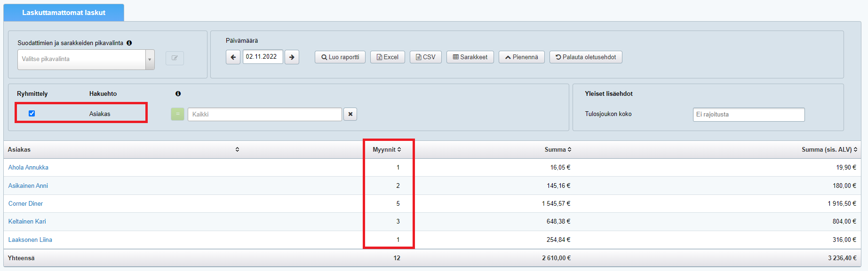Open customer link Corner Diner

click(x=25, y=203)
